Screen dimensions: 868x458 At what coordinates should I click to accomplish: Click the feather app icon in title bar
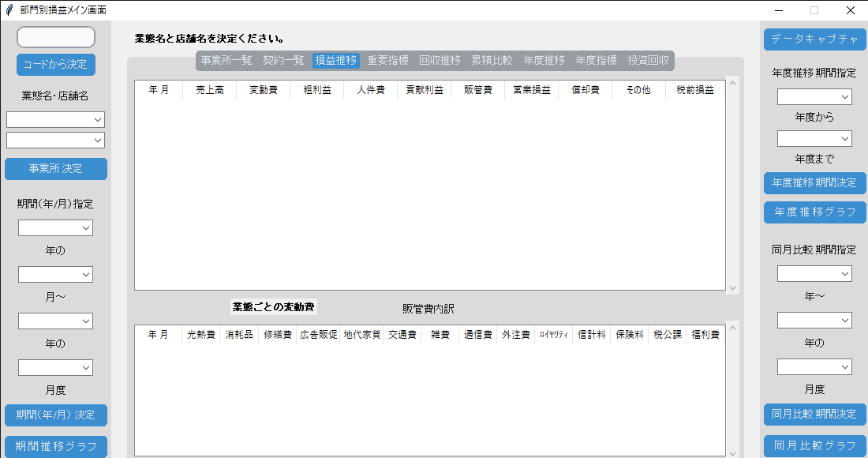(x=9, y=10)
